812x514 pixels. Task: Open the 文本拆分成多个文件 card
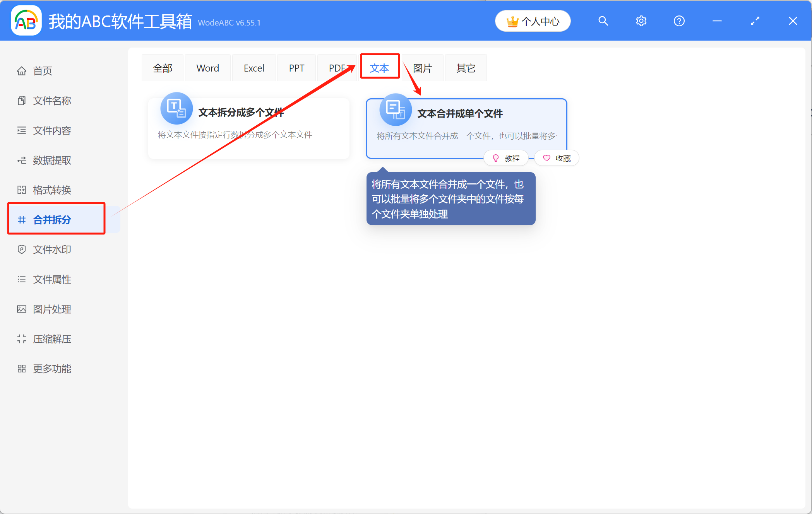[248, 128]
